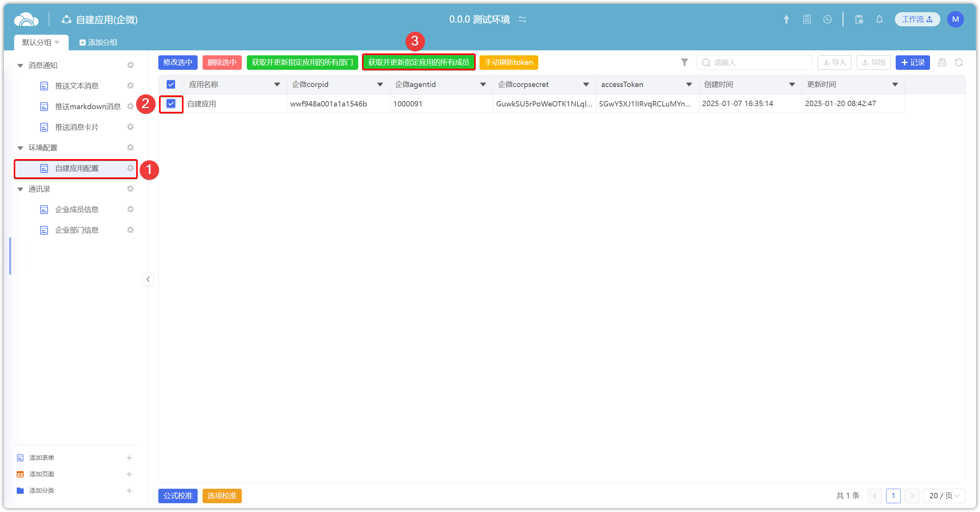Click the 公式校准 button
Viewport: 980px width, 512px height.
pos(178,496)
